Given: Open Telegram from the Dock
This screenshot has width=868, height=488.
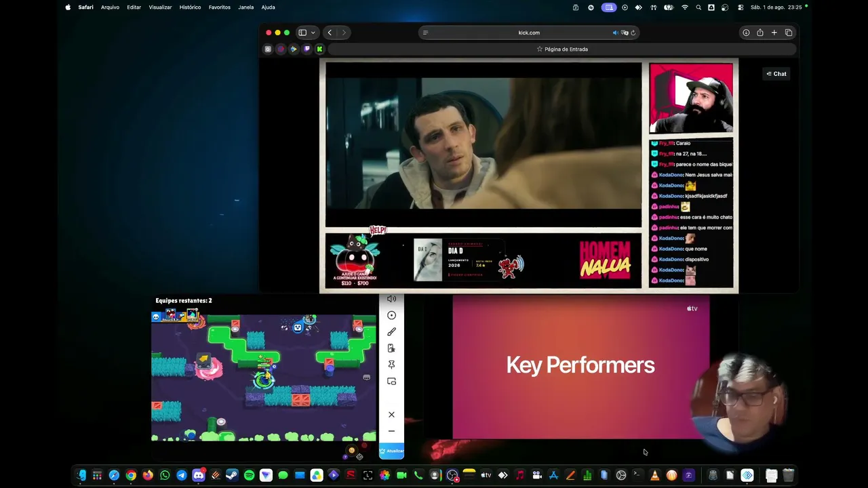Looking at the screenshot, I should [182, 475].
